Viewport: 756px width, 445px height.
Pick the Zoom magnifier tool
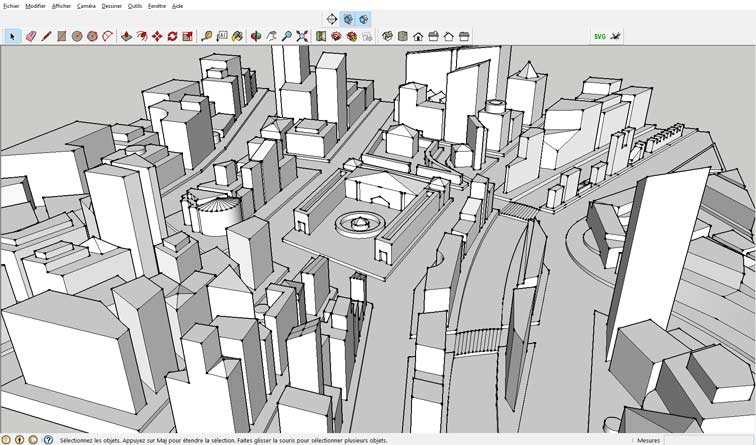(x=287, y=36)
